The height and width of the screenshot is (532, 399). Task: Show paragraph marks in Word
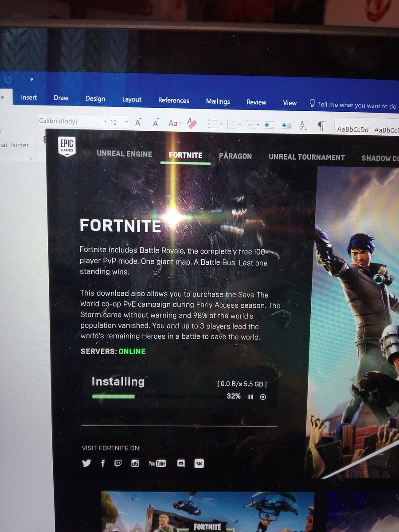coord(321,126)
